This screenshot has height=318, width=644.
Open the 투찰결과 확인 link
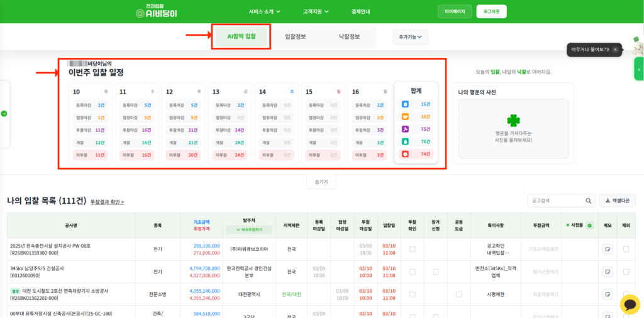[107, 202]
